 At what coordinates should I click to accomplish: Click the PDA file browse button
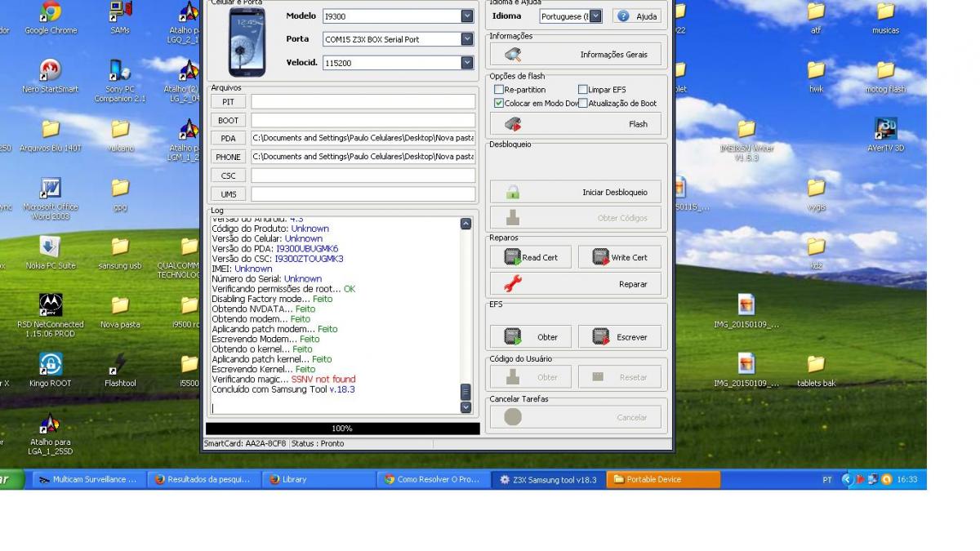[x=228, y=139]
